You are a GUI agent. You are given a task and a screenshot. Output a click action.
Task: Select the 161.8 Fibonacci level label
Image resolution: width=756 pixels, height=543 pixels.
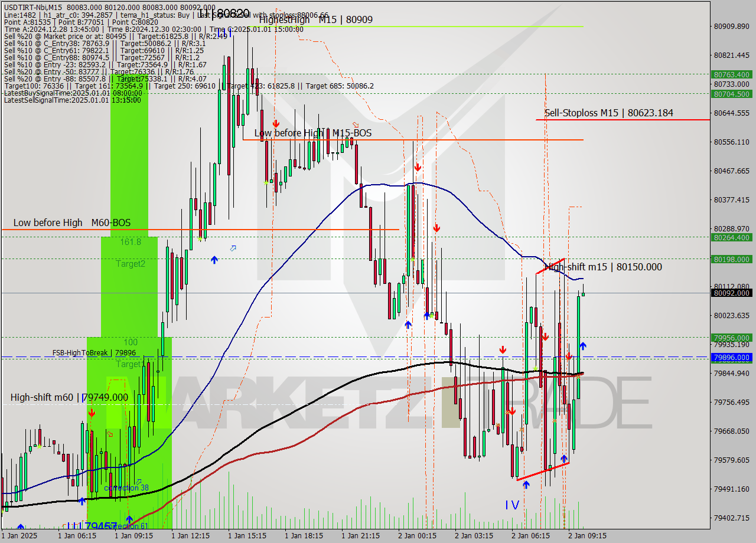pyautogui.click(x=131, y=242)
